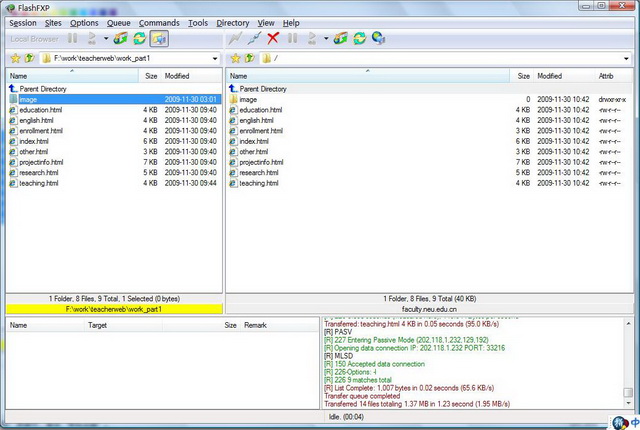The image size is (640, 430).
Task: Expand the local path dropdown
Action: [x=215, y=59]
